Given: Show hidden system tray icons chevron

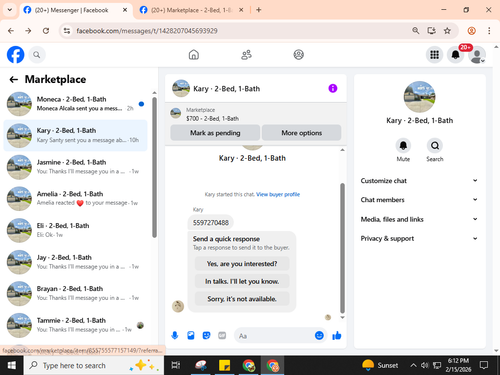Looking at the screenshot, I should coord(413,365).
